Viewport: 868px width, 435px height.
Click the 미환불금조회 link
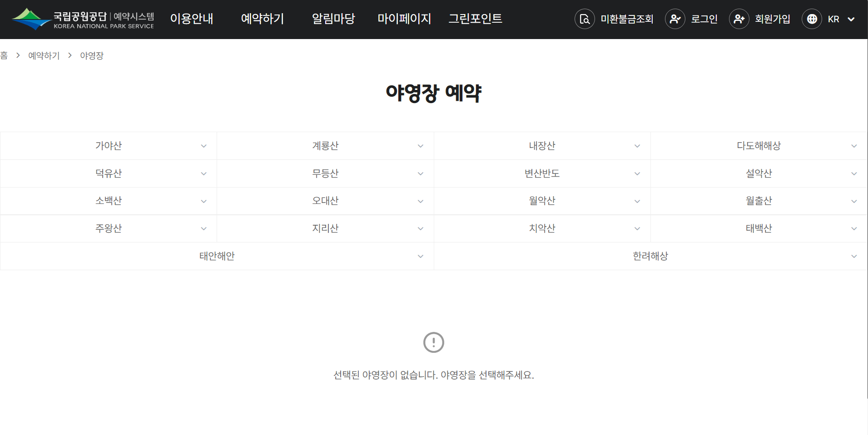[627, 19]
